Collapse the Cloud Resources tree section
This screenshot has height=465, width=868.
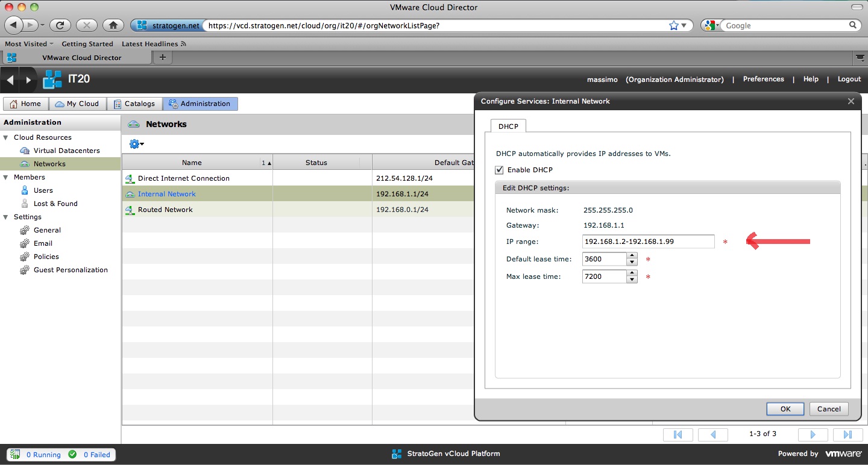(6, 137)
